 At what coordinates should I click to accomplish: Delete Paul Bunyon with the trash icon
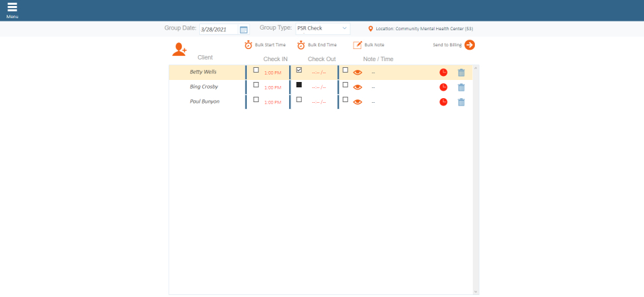click(461, 102)
